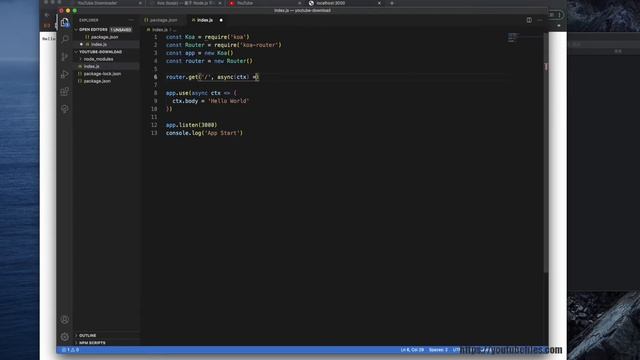This screenshot has height=360, width=640.
Task: Close the localhost:3000 browser tab
Action: coord(379,3)
